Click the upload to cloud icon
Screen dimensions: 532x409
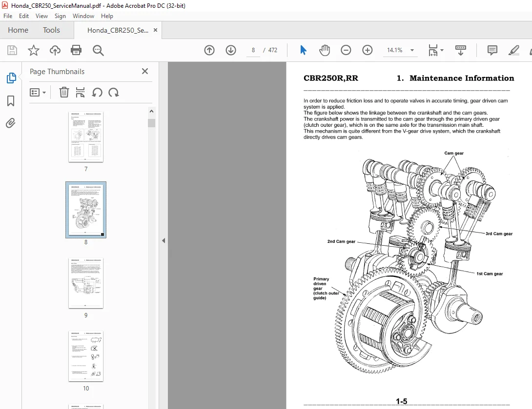(55, 50)
